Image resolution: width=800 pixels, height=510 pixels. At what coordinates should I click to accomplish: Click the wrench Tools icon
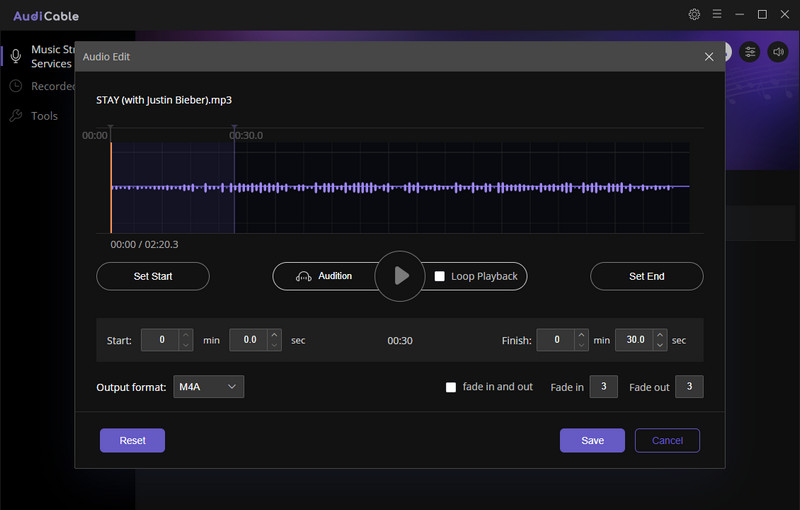16,116
